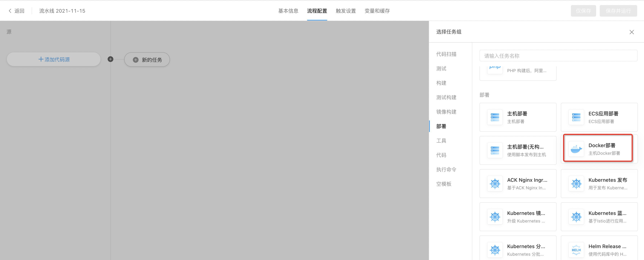Open the 触发设置 tab

coord(346,11)
